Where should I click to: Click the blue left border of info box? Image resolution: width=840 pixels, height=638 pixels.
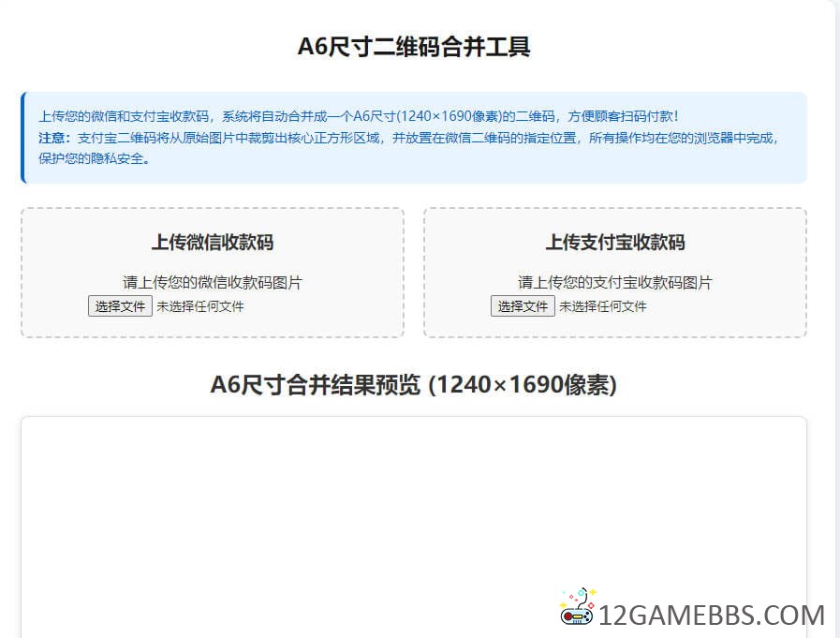(x=22, y=138)
